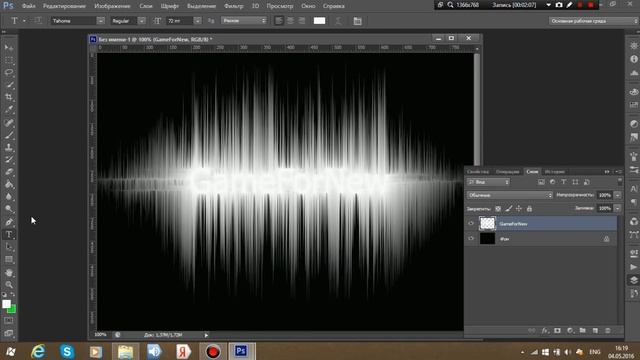Open the Редактирование menu
Screen dimensions: 640x360
tap(64, 6)
